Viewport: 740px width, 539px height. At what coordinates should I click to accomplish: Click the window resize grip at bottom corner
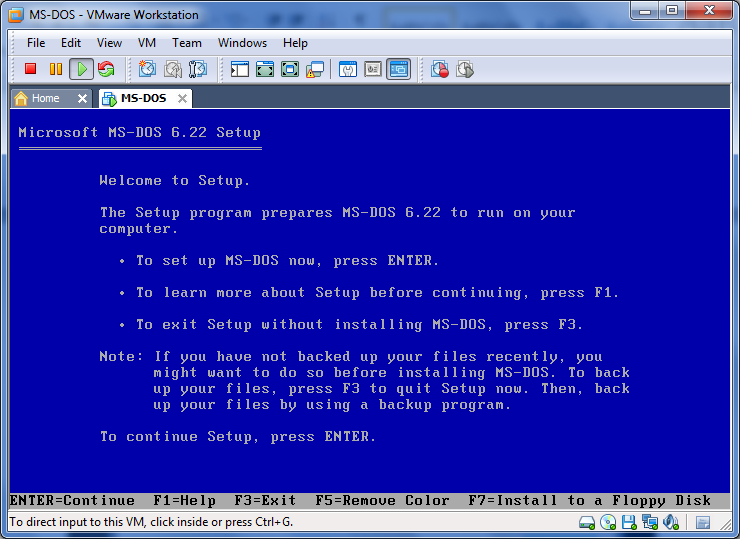coord(725,523)
